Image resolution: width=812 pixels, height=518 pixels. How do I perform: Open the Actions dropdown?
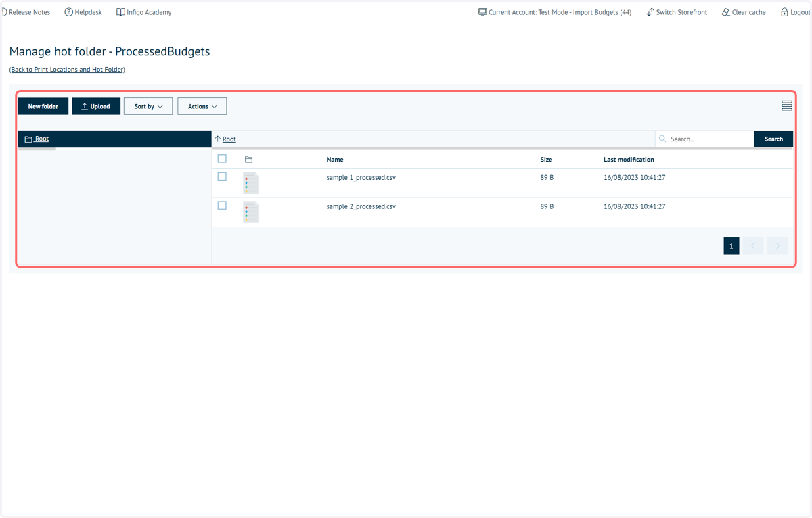pos(202,106)
